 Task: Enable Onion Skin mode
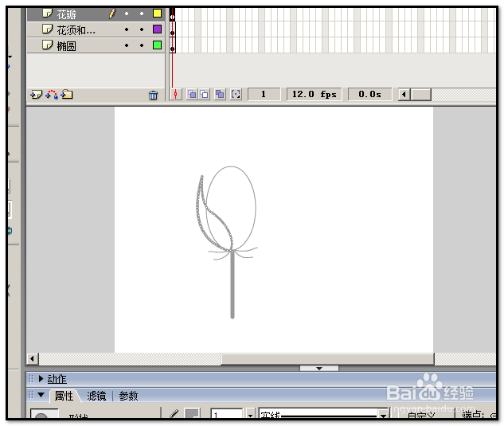[x=192, y=94]
